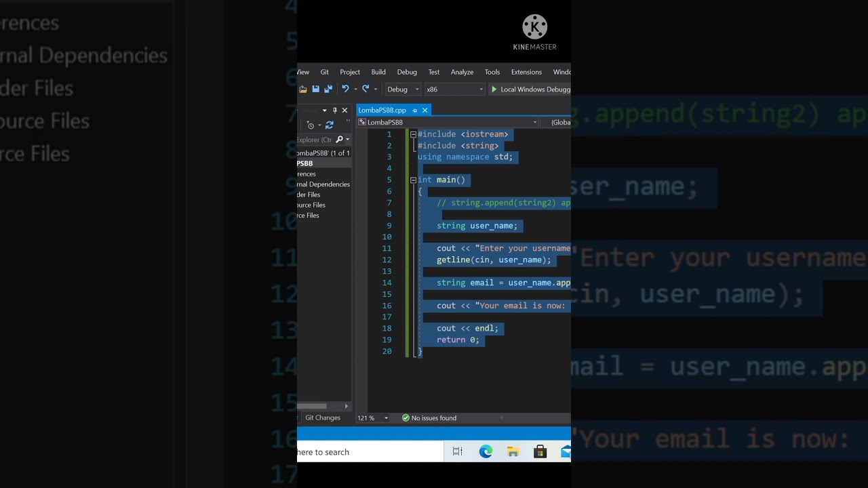Open the LombaPSBB project scope dropdown
The height and width of the screenshot is (488, 868).
[448, 122]
